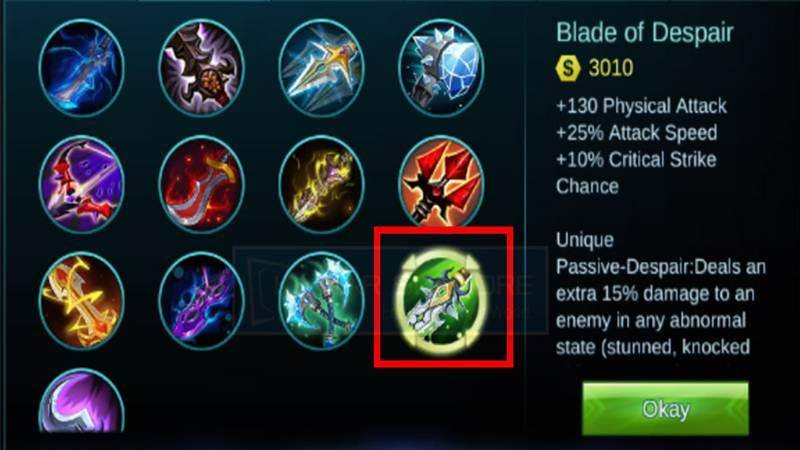800x450 pixels.
Task: Click the gold coin price icon
Action: [x=568, y=67]
